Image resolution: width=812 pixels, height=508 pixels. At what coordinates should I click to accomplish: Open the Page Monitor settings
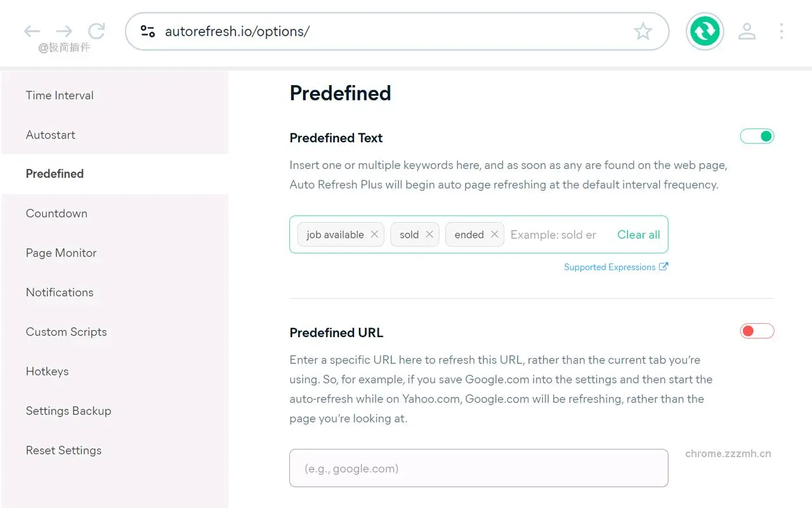[x=61, y=253]
